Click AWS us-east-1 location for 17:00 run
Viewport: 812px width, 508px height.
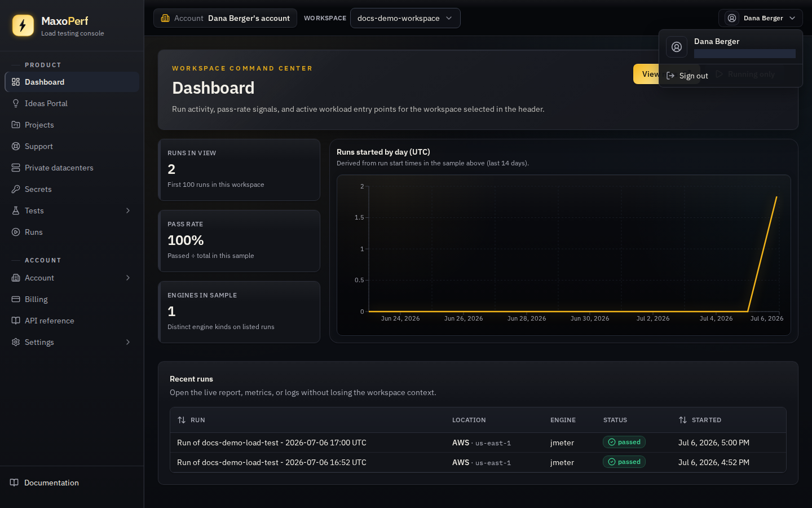pos(482,443)
